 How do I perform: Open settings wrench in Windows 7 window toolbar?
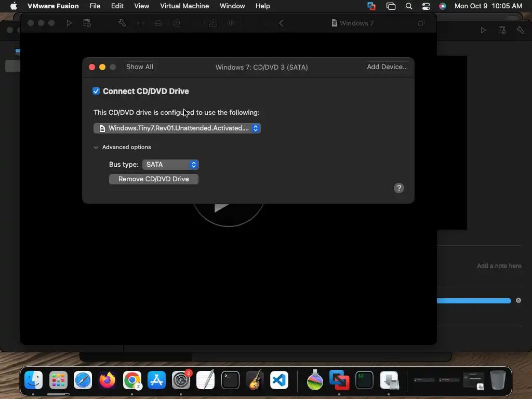[122, 23]
